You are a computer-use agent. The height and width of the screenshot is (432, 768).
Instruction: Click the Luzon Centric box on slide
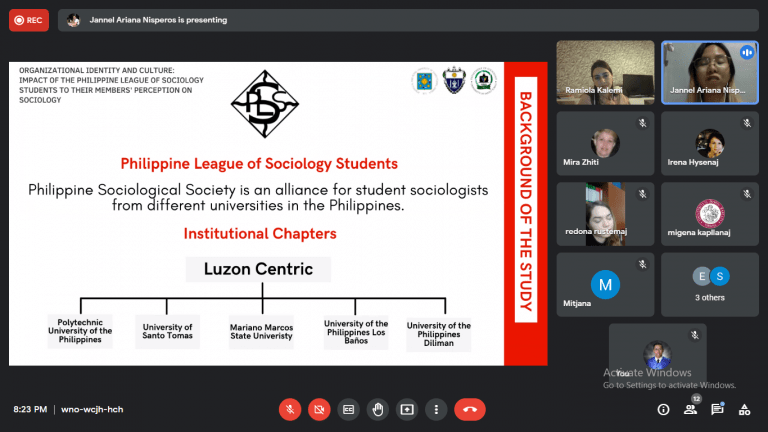pyautogui.click(x=258, y=269)
